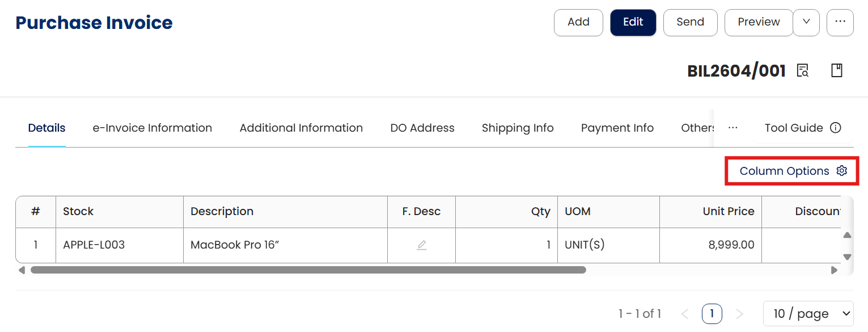Screen dimensions: 868x332
Task: Click the horizontal scrollbar of the table
Action: coord(308,270)
